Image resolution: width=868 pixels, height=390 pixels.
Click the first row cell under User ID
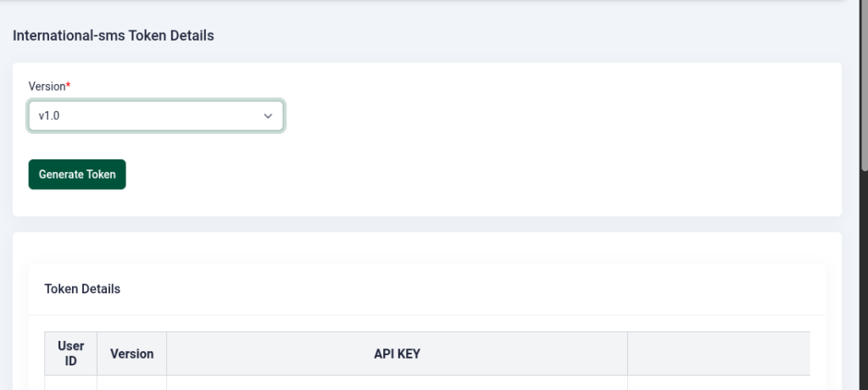coord(71,383)
